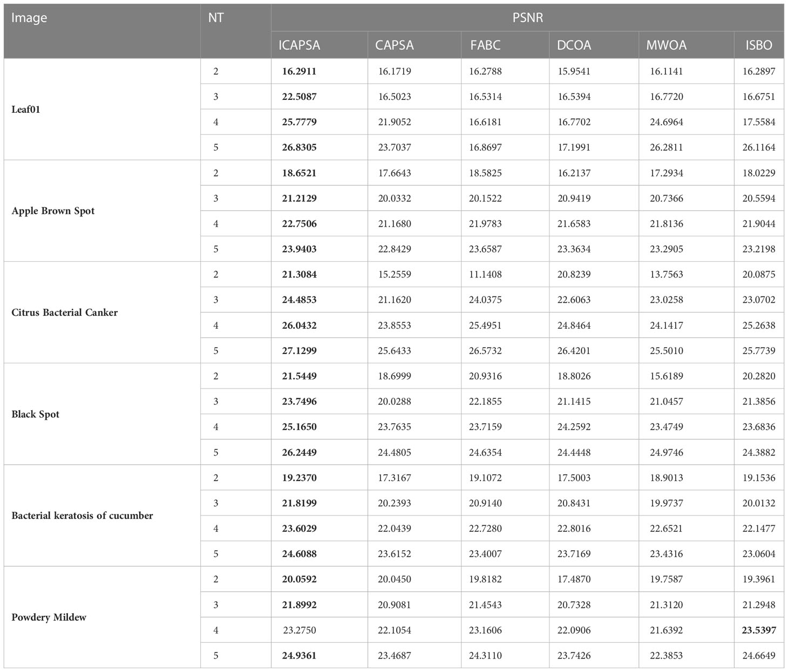Select the value 23.1606
Image resolution: width=788 pixels, height=672 pixels.
click(x=485, y=630)
